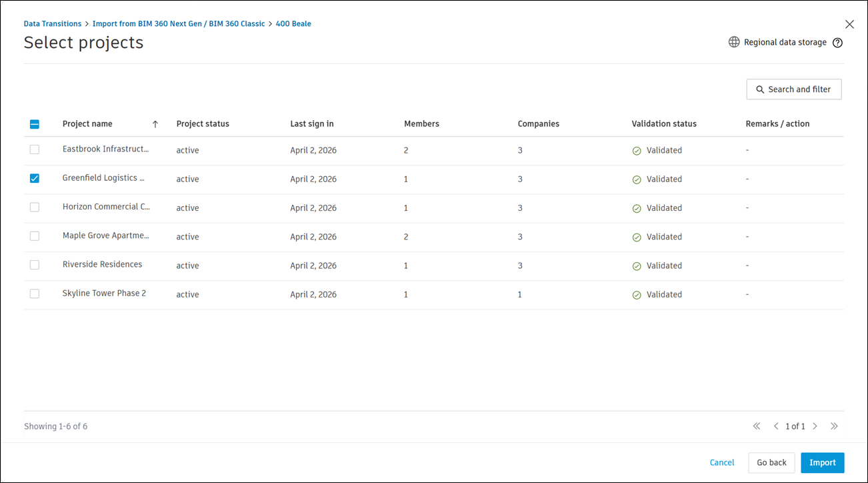Open the 400 Beale breadcrumb link
This screenshot has height=483, width=868.
point(293,23)
